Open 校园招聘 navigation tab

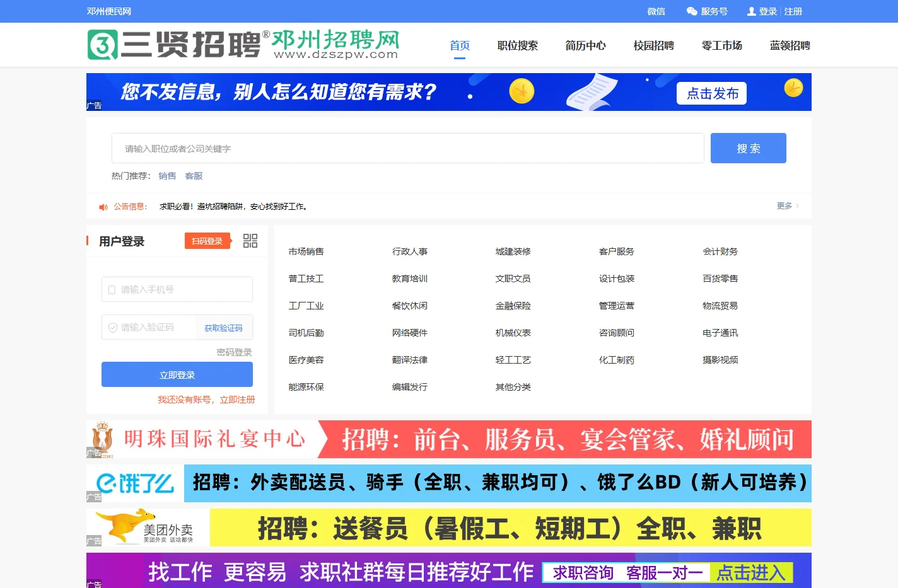[654, 45]
